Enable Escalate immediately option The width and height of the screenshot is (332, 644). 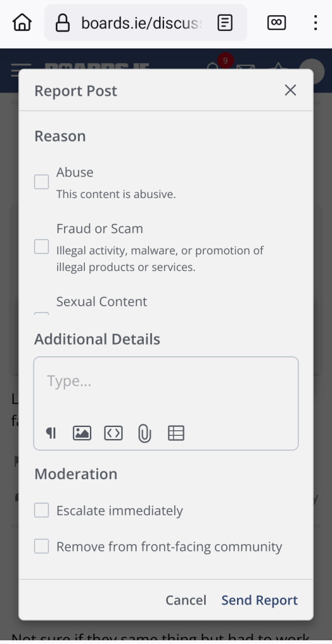click(x=41, y=511)
